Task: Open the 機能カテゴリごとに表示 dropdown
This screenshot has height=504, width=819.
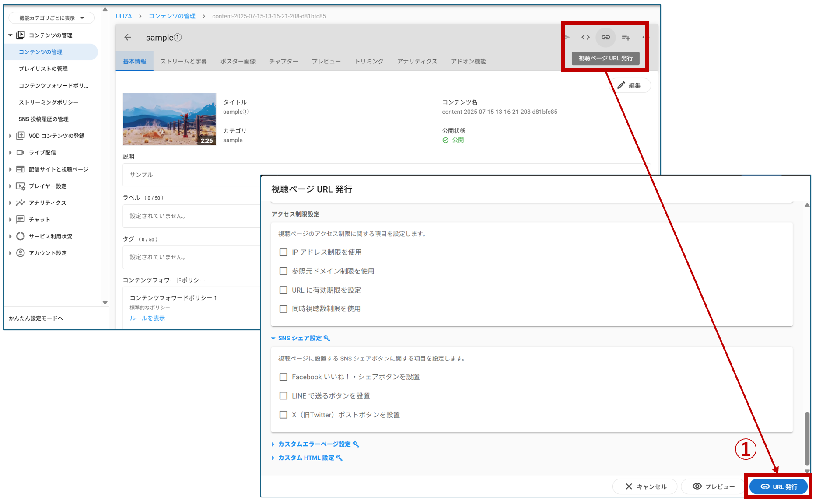Action: coord(51,18)
